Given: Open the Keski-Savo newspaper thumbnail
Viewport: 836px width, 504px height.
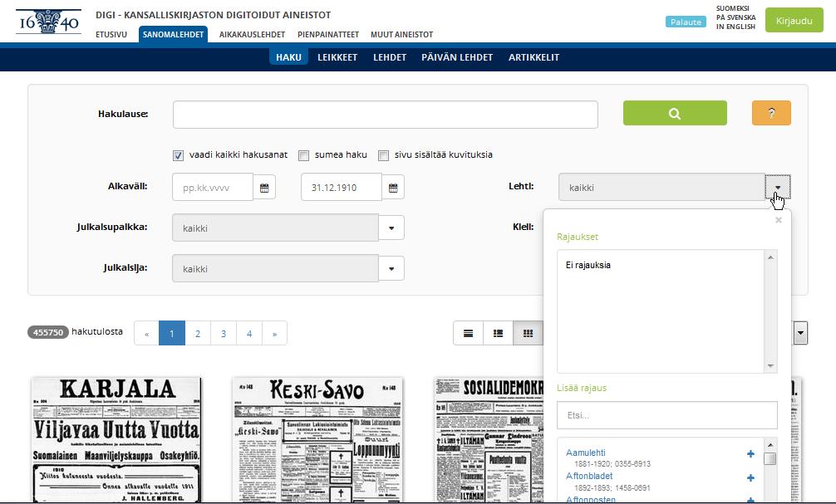Looking at the screenshot, I should point(317,439).
